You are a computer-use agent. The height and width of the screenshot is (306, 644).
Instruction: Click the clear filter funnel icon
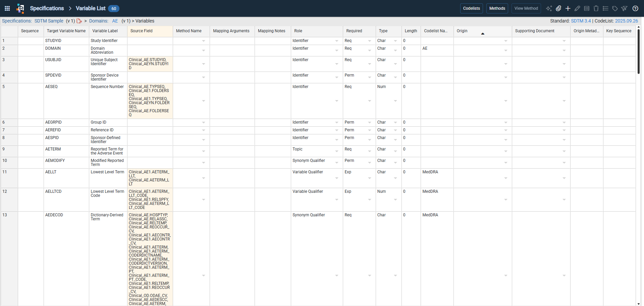coord(624,8)
